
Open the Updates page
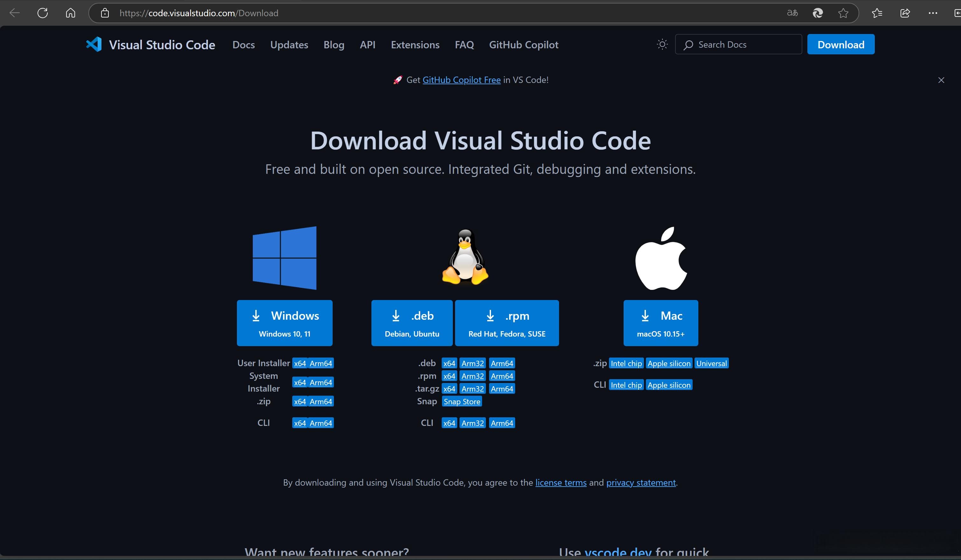(x=289, y=44)
